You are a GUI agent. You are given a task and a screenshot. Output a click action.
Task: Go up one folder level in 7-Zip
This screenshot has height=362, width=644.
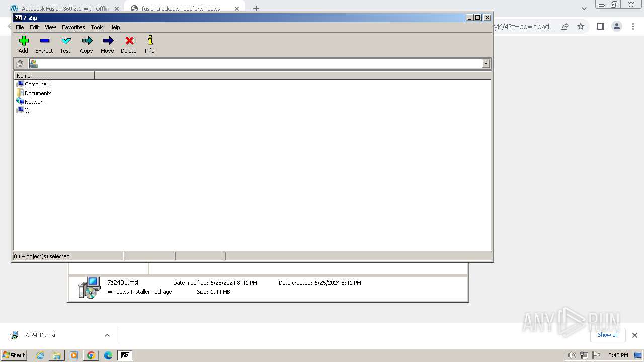(20, 64)
